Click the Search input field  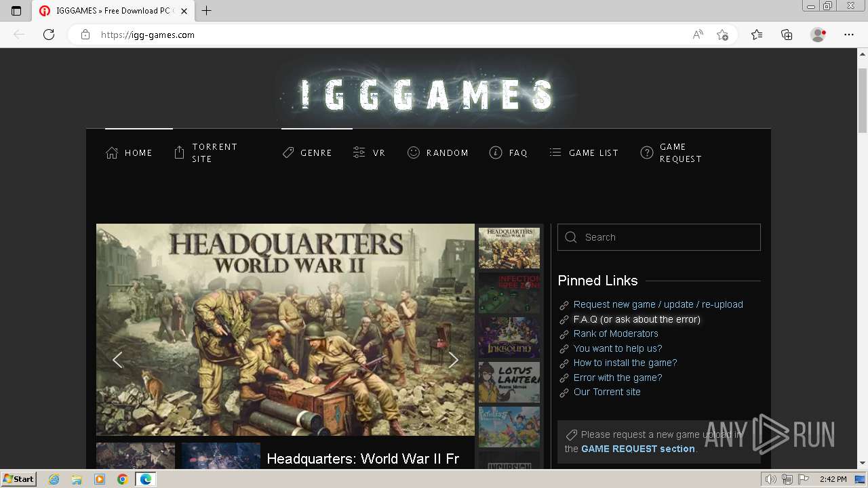pyautogui.click(x=659, y=237)
